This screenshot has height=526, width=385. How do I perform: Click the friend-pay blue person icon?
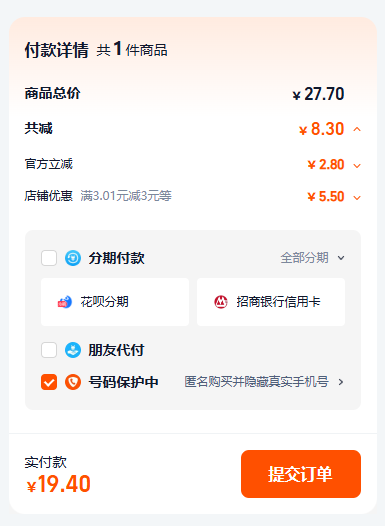(x=73, y=350)
